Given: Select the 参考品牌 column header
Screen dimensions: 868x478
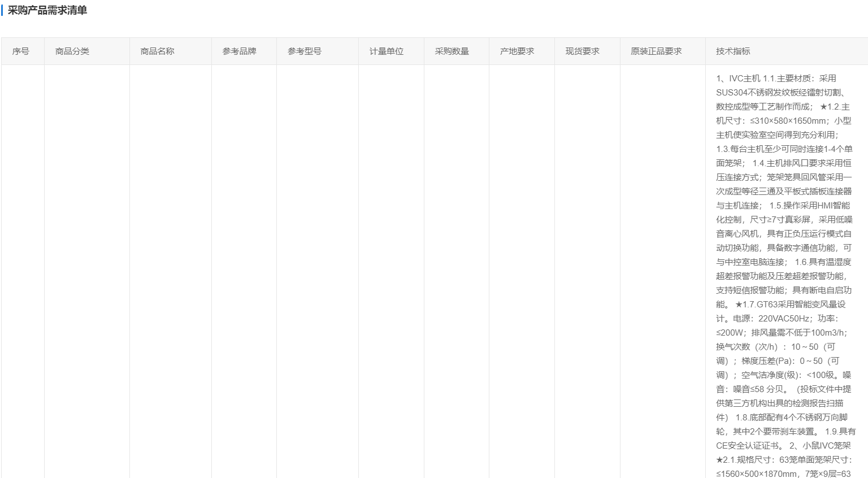Looking at the screenshot, I should click(x=239, y=51).
